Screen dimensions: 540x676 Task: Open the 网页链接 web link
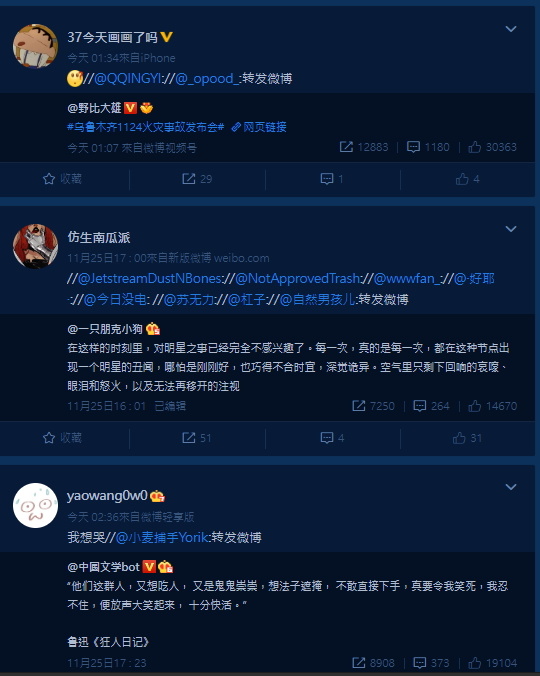click(x=259, y=127)
